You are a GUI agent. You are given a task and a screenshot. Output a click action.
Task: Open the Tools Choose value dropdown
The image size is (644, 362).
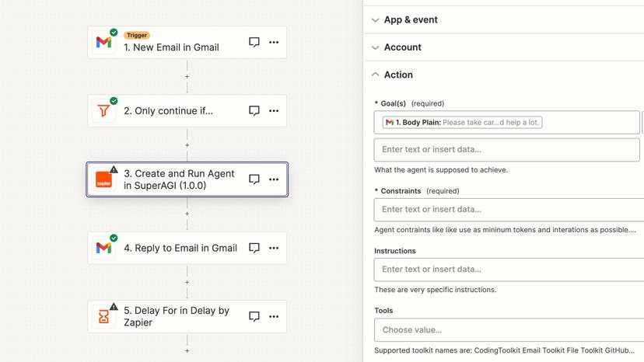(x=509, y=329)
